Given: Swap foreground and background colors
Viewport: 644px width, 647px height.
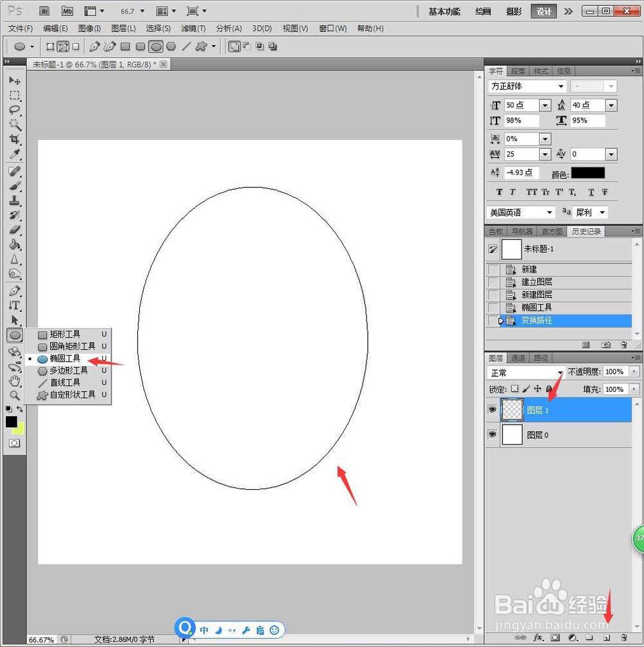Looking at the screenshot, I should (x=19, y=409).
